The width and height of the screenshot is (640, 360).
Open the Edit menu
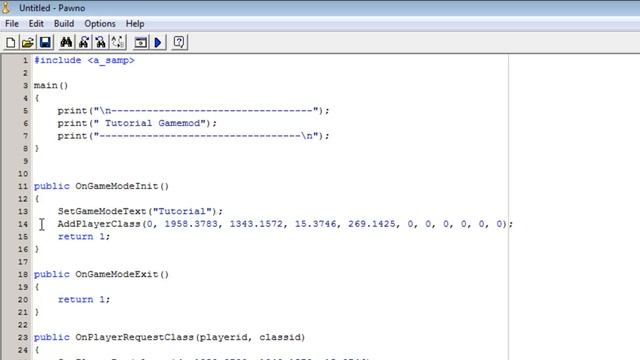[36, 24]
